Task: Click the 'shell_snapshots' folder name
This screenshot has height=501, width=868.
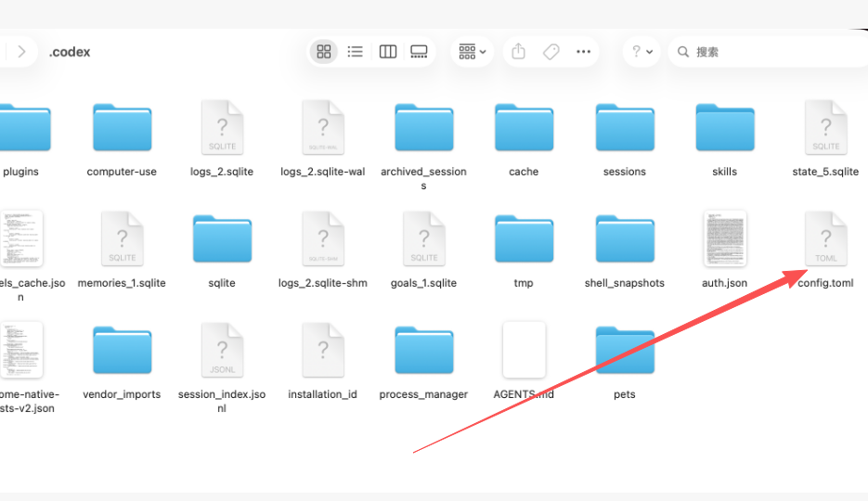Action: click(625, 283)
